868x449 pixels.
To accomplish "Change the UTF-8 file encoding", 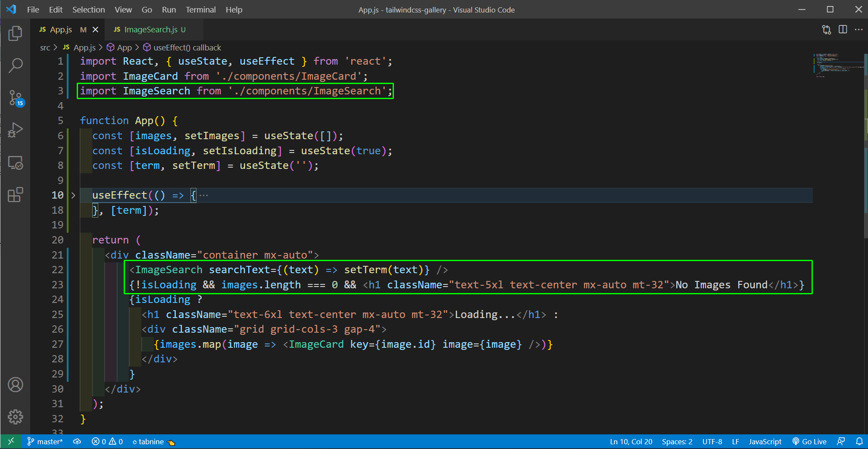I will click(x=712, y=442).
